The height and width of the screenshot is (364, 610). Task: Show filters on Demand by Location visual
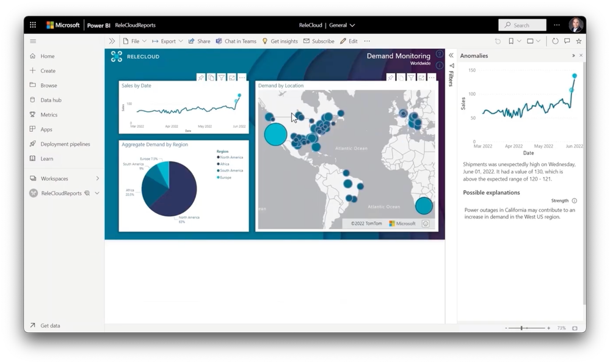pos(411,78)
